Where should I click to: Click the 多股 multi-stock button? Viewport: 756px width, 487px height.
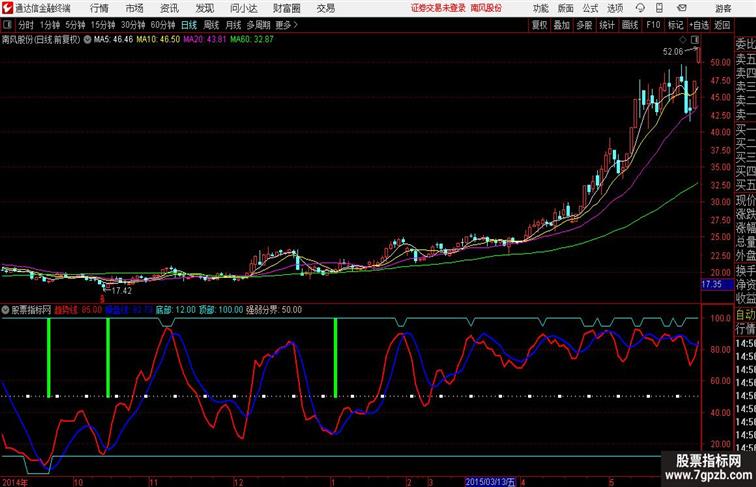[x=584, y=25]
